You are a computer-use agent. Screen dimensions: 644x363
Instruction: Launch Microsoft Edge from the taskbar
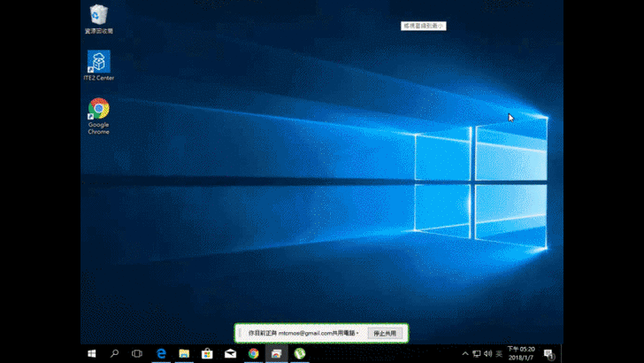click(x=161, y=353)
